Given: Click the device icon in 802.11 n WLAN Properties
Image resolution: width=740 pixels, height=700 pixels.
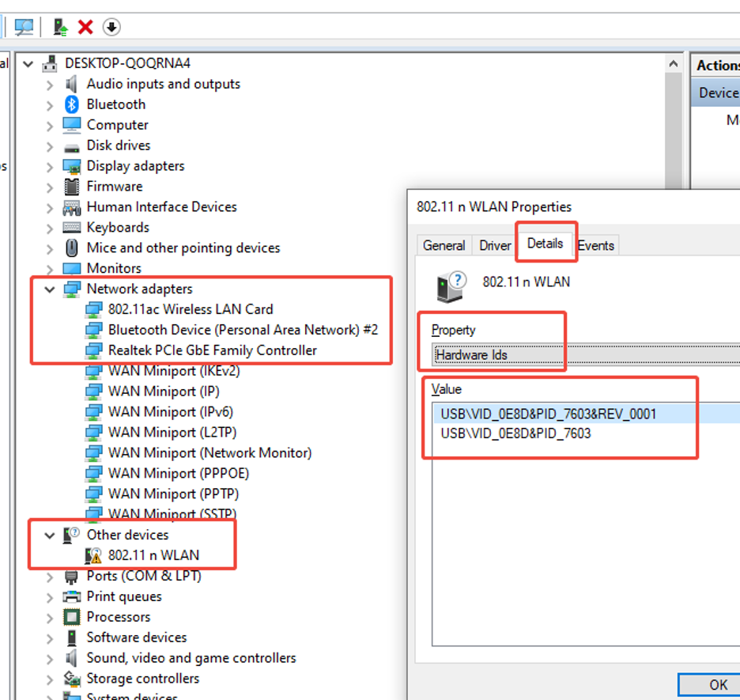Looking at the screenshot, I should (451, 286).
